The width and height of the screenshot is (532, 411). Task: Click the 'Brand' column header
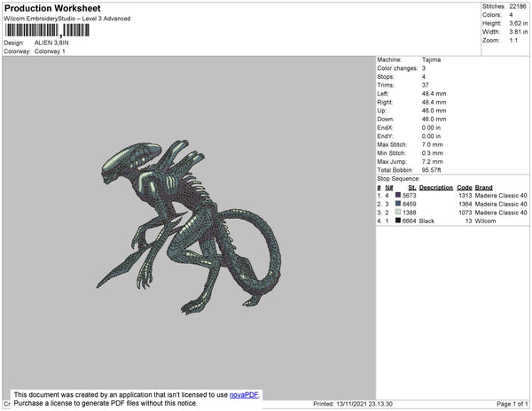(x=483, y=188)
